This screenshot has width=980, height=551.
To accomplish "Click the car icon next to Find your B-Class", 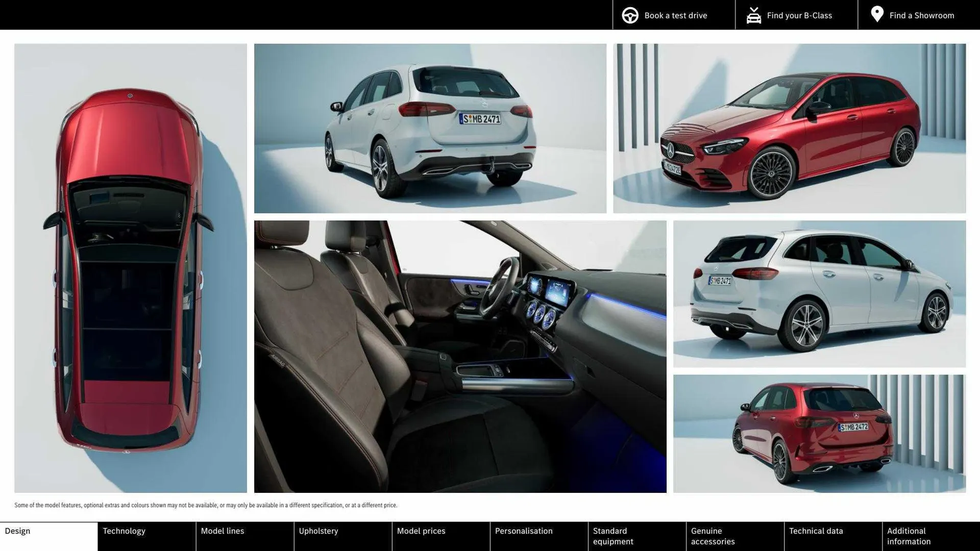I will (754, 15).
